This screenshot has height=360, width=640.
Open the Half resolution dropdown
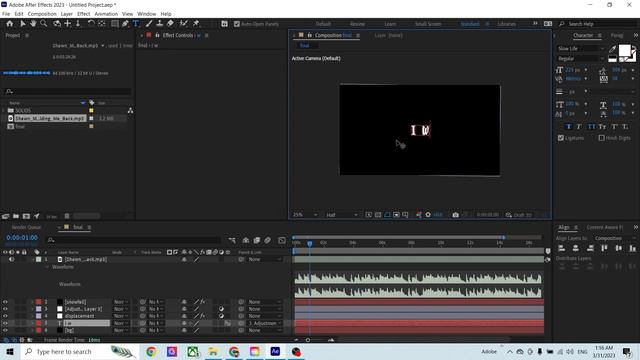[x=341, y=215]
